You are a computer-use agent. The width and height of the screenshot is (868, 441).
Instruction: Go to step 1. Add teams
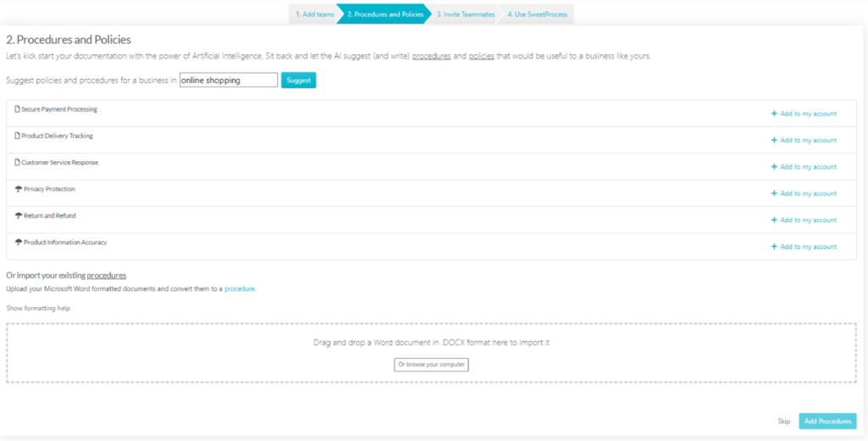point(314,14)
